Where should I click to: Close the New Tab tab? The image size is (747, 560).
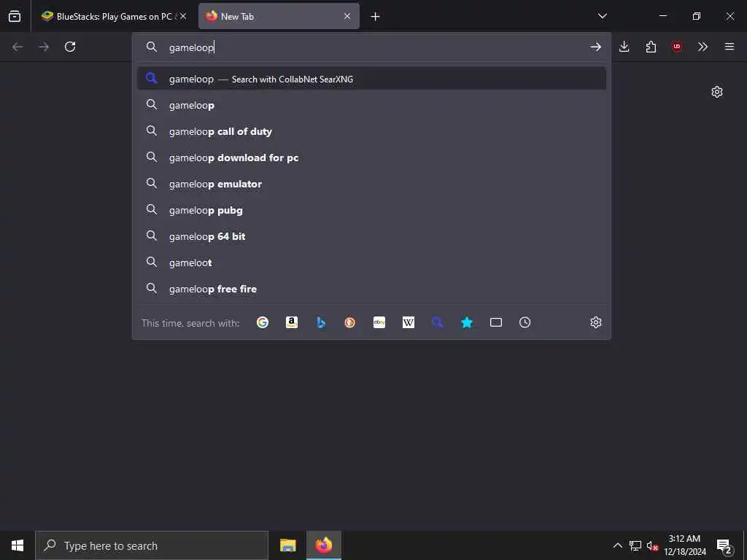click(347, 16)
